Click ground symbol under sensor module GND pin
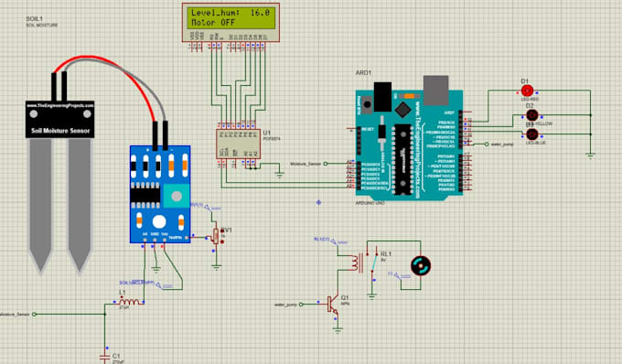Viewport: 622px width, 364px height. click(156, 269)
